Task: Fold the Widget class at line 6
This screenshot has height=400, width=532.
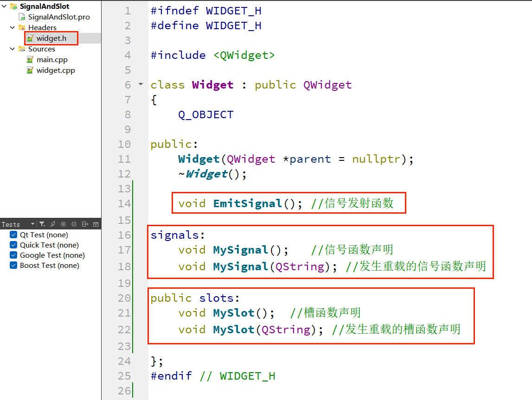Action: coord(141,84)
